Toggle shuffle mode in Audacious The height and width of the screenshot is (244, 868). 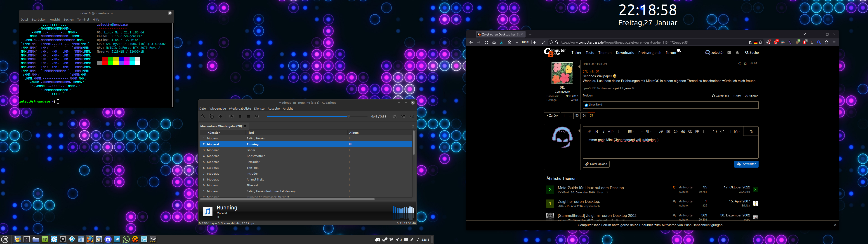403,116
